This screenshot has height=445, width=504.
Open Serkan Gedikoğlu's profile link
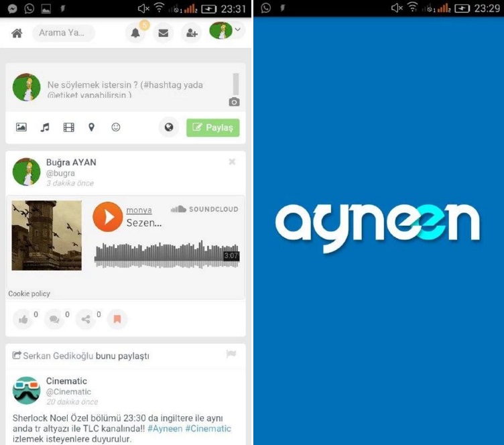pyautogui.click(x=58, y=356)
